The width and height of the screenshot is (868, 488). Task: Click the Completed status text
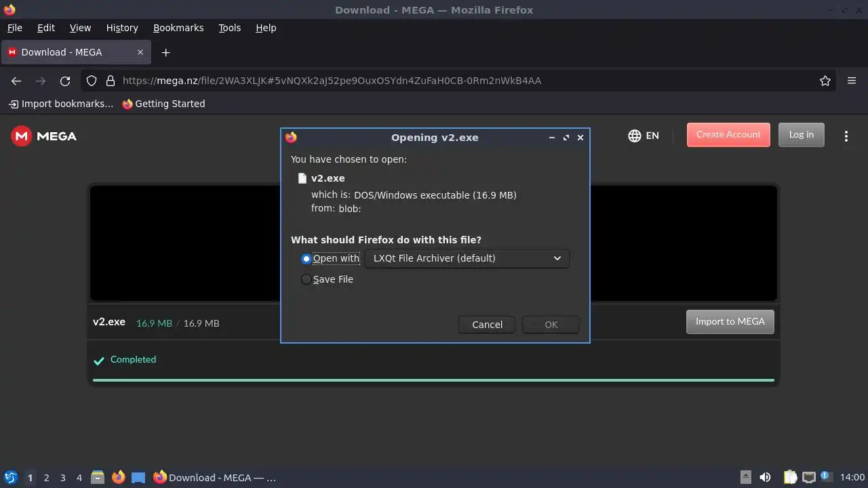[133, 359]
